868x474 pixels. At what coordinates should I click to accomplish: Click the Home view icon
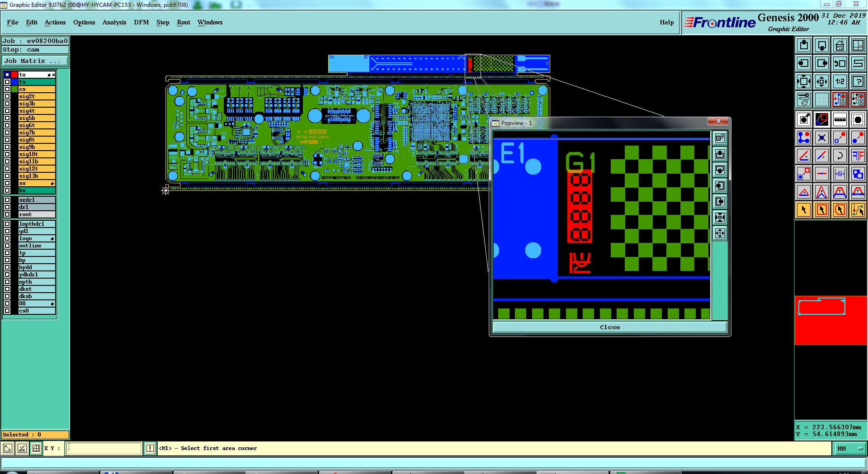(x=840, y=45)
